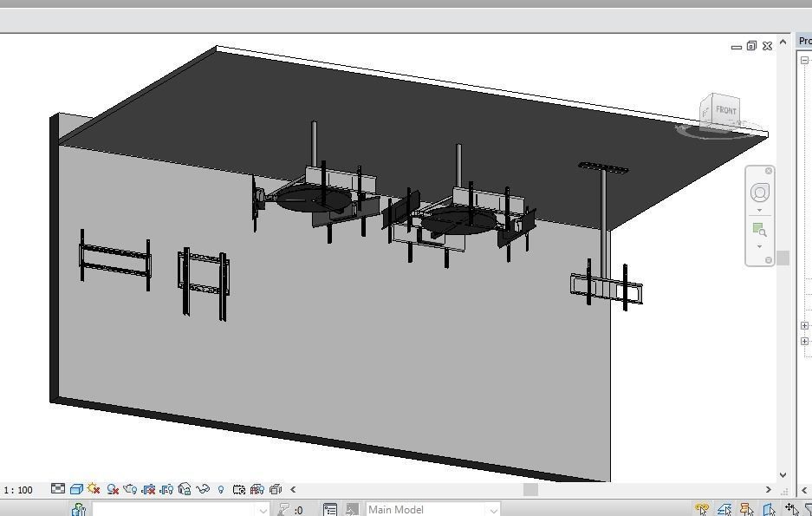Expand the zoom options arrow on navigation bar
The width and height of the screenshot is (812, 516).
760,247
